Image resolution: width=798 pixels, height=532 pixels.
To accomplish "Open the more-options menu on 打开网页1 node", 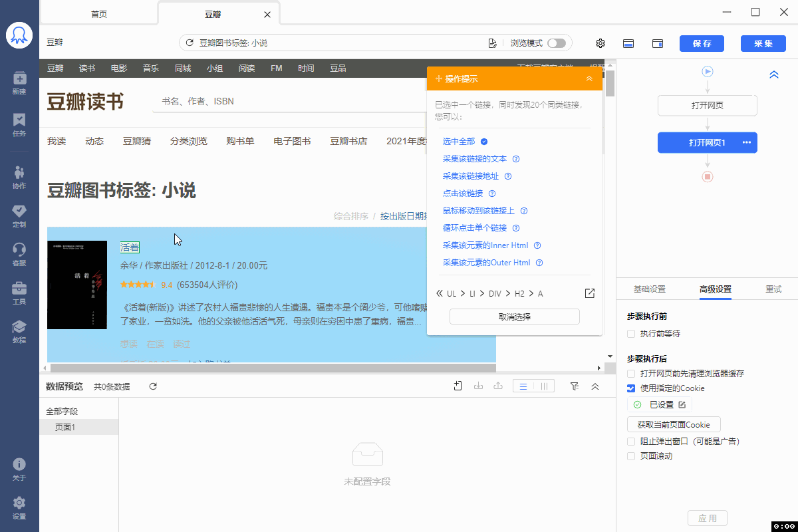I will (x=747, y=142).
